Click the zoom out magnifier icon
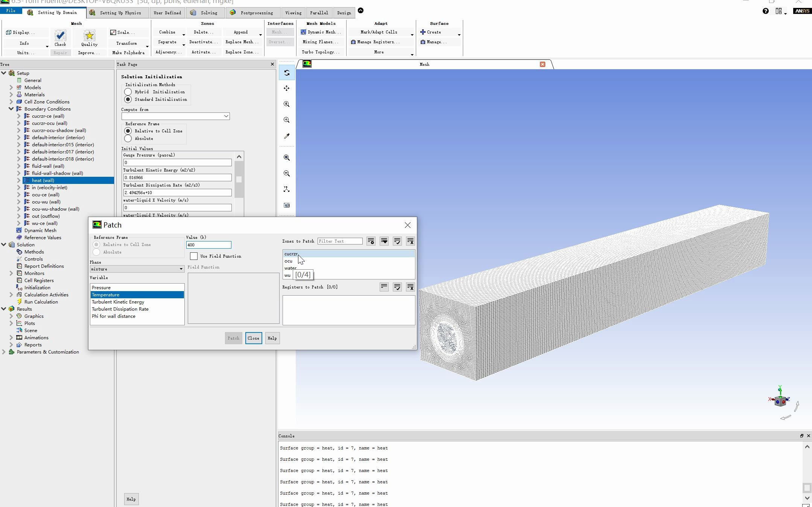This screenshot has height=507, width=812. [287, 173]
